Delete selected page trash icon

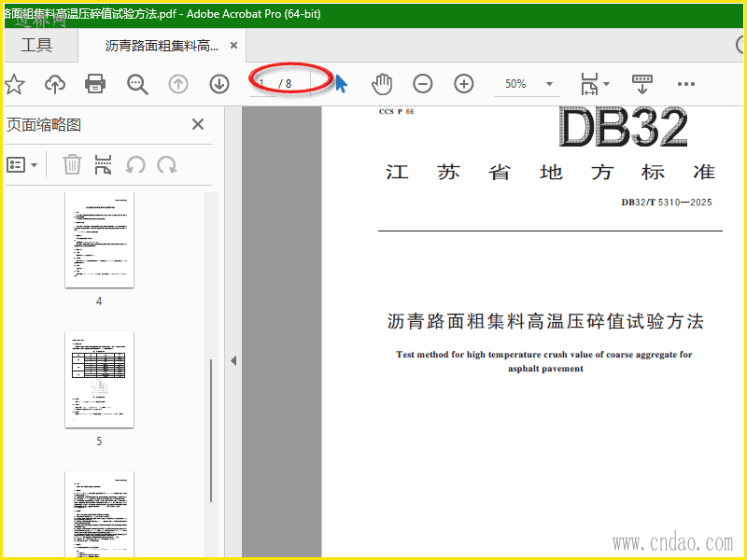tap(73, 165)
